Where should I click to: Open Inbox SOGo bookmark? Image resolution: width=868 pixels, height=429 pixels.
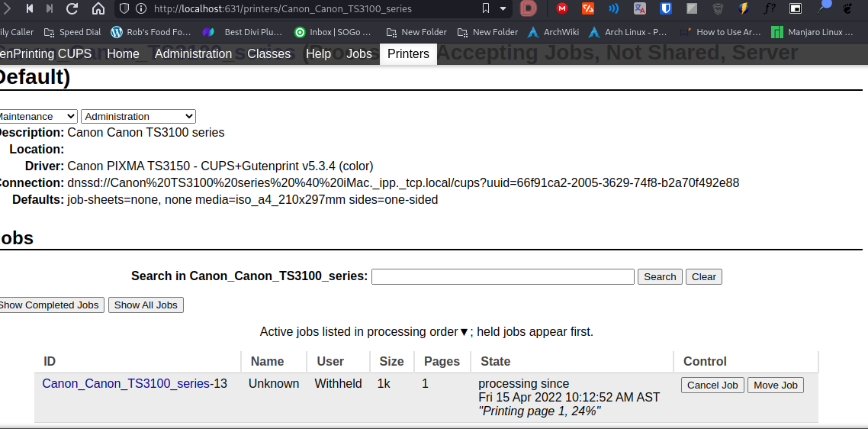(x=332, y=32)
